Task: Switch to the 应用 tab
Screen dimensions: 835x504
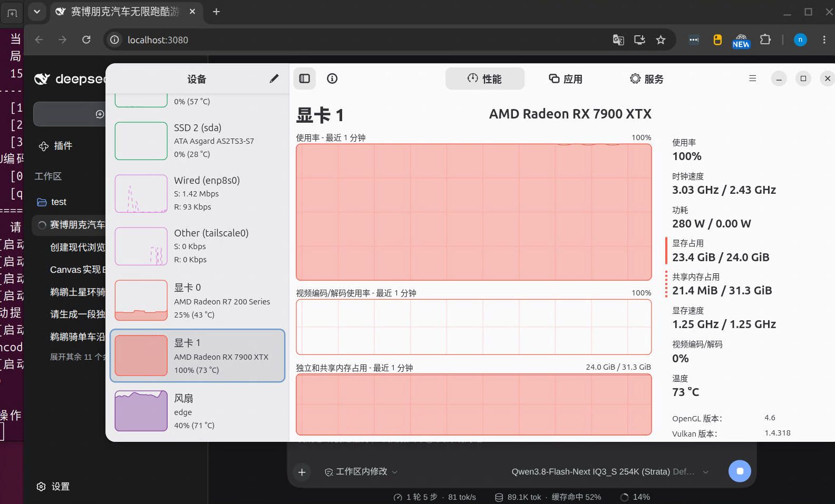Action: 566,78
